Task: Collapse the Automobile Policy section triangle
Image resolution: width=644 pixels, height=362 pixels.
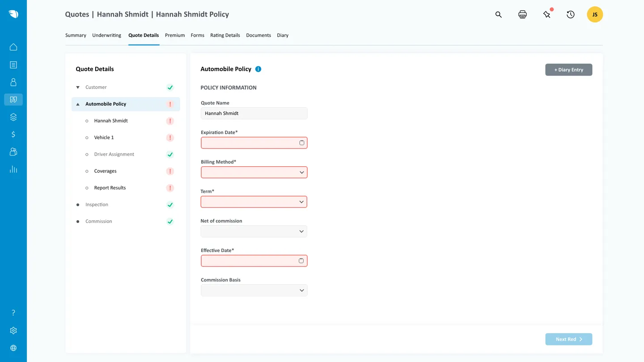Action: [x=77, y=104]
